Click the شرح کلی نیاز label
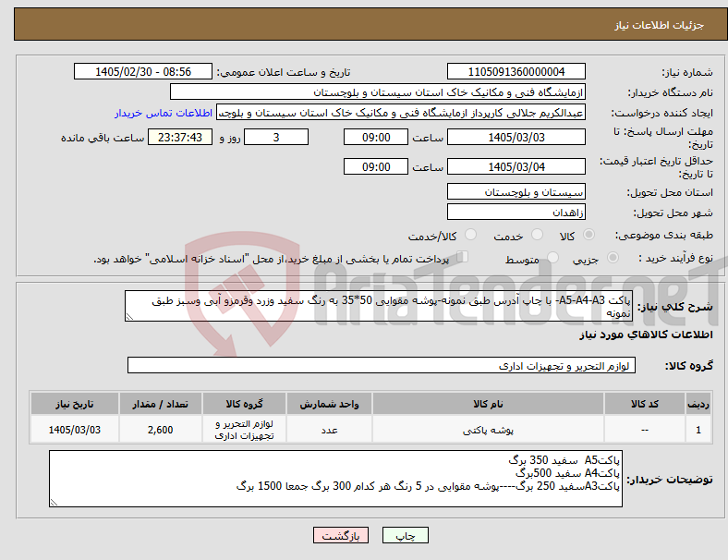Screen dimensions: 728x560 pyautogui.click(x=675, y=307)
